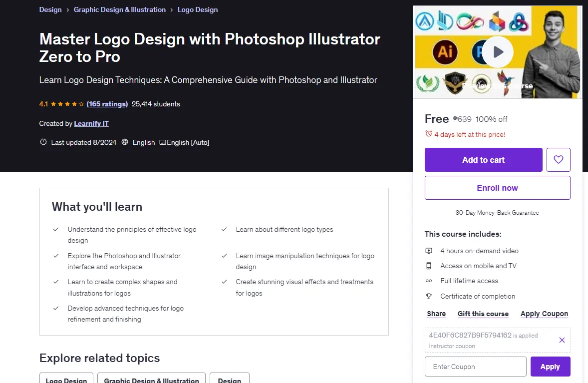Click the '100% off' discount text
The height and width of the screenshot is (383, 588).
click(x=491, y=119)
